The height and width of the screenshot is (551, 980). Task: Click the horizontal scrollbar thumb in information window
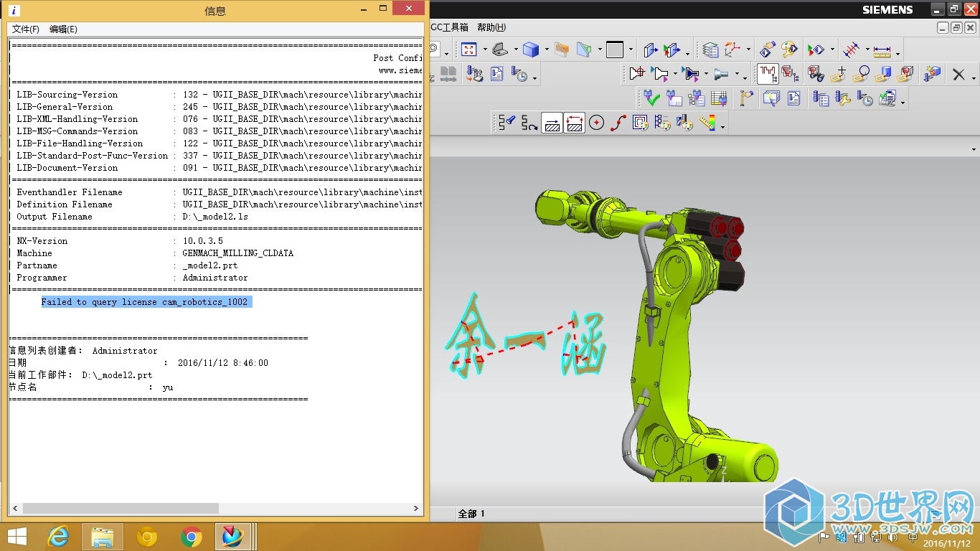(x=121, y=508)
